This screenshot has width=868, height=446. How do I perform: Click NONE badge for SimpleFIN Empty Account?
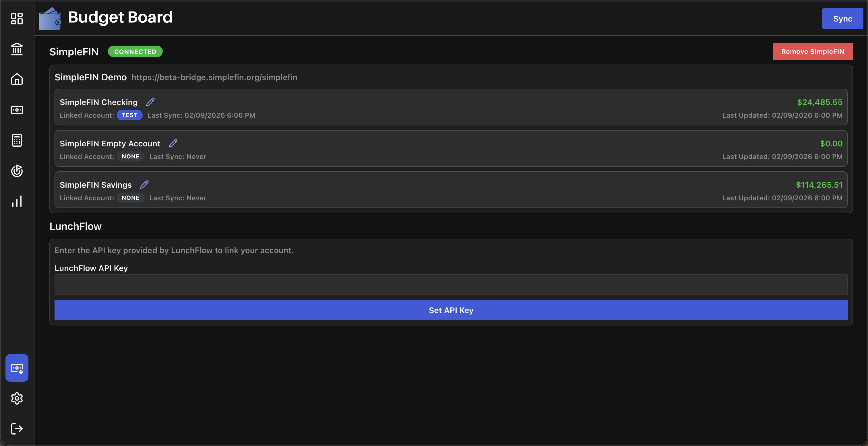130,157
